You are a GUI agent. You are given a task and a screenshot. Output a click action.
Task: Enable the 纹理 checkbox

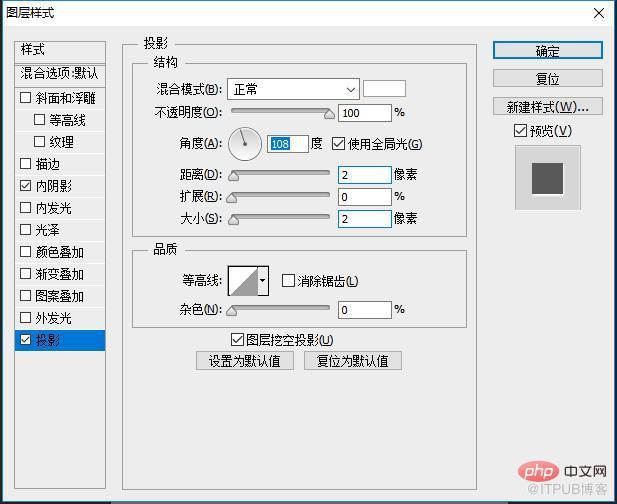(x=39, y=142)
